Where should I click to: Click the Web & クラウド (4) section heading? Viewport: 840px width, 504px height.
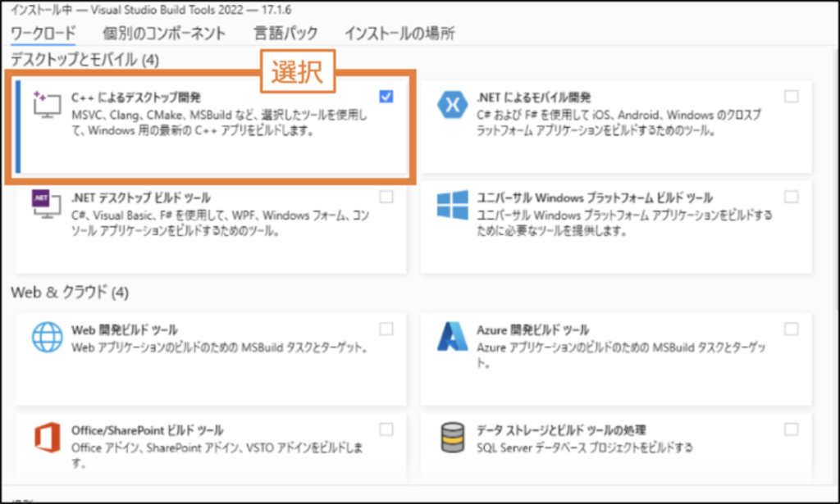coord(70,293)
